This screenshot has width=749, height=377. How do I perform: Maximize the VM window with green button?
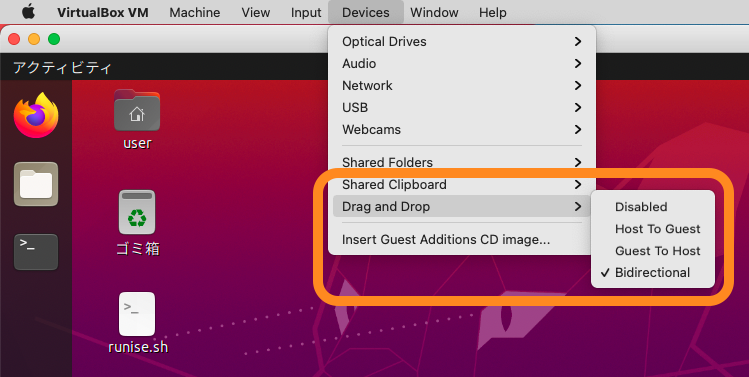pos(54,39)
